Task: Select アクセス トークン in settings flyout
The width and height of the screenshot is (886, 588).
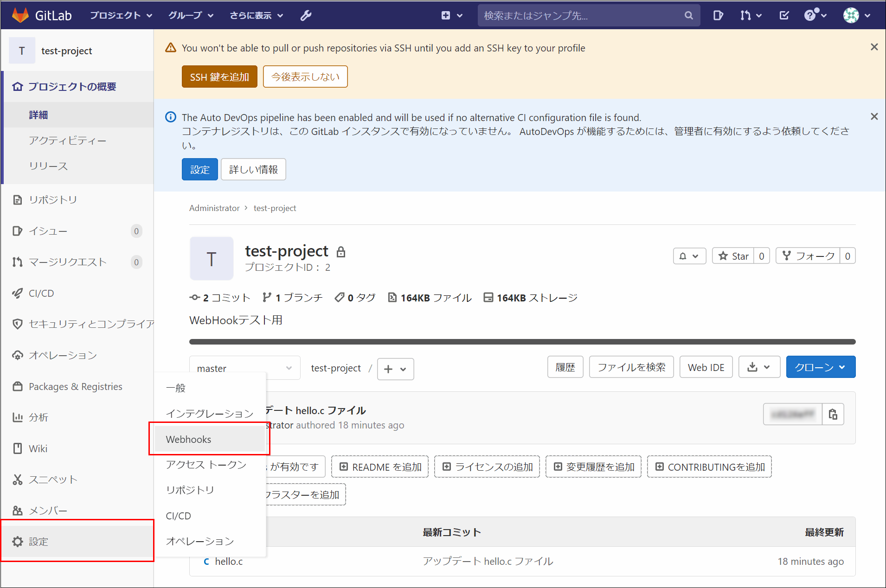Action: 210,465
